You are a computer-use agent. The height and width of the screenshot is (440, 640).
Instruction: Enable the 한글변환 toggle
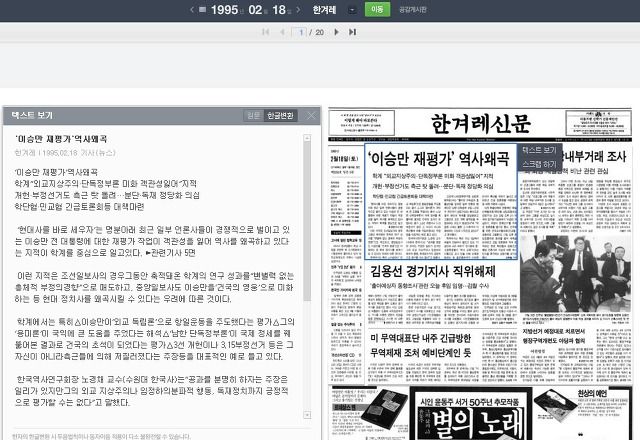point(280,116)
